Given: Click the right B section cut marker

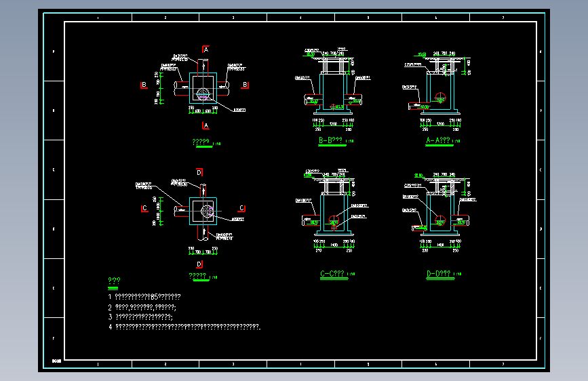Looking at the screenshot, I should click(x=245, y=85).
